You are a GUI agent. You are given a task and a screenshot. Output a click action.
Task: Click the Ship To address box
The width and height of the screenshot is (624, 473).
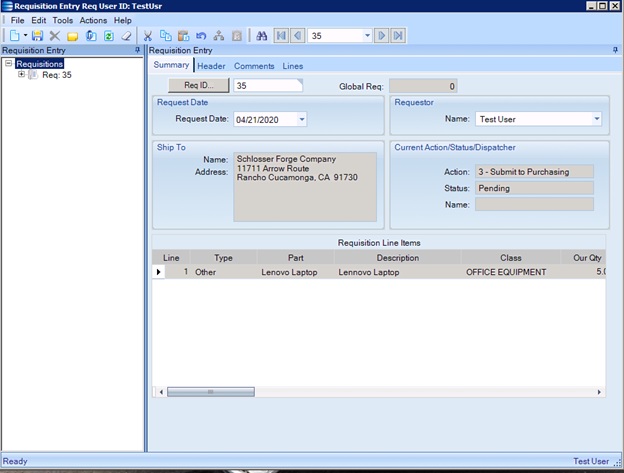(305, 187)
